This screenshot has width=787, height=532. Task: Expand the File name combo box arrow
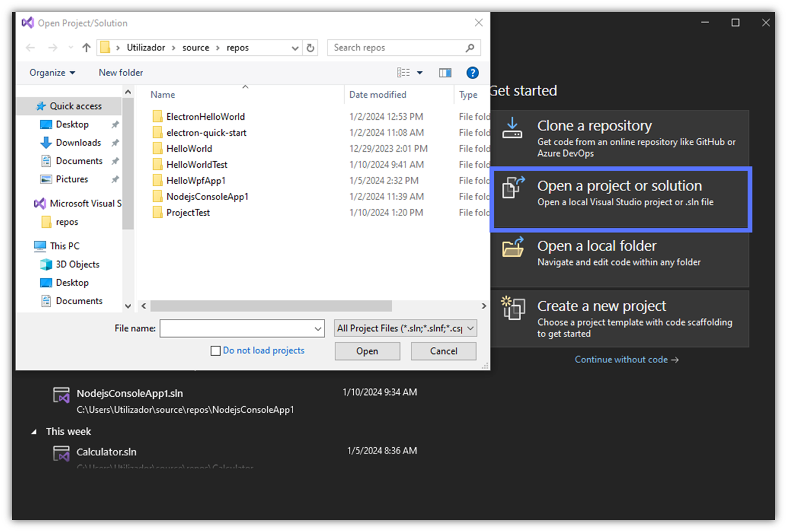318,328
